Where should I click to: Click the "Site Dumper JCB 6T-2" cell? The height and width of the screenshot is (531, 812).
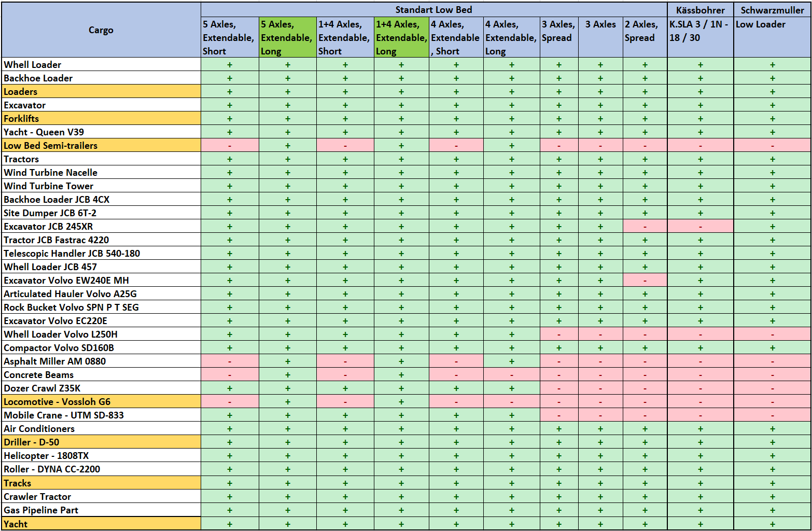(101, 213)
